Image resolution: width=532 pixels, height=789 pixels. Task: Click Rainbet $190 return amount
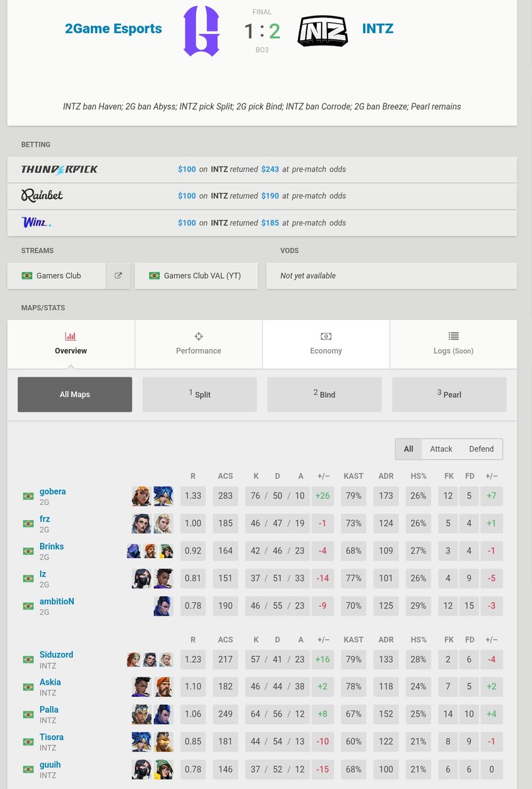(270, 196)
